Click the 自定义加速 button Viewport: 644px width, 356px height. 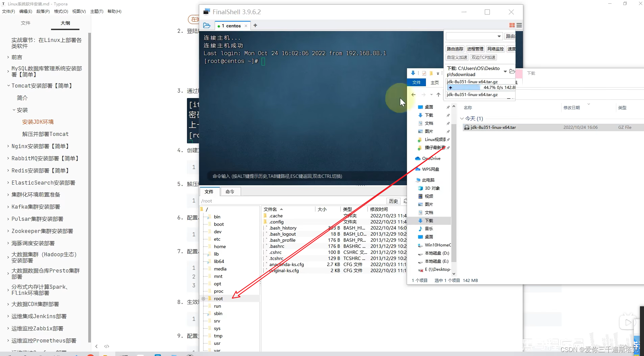coord(457,57)
